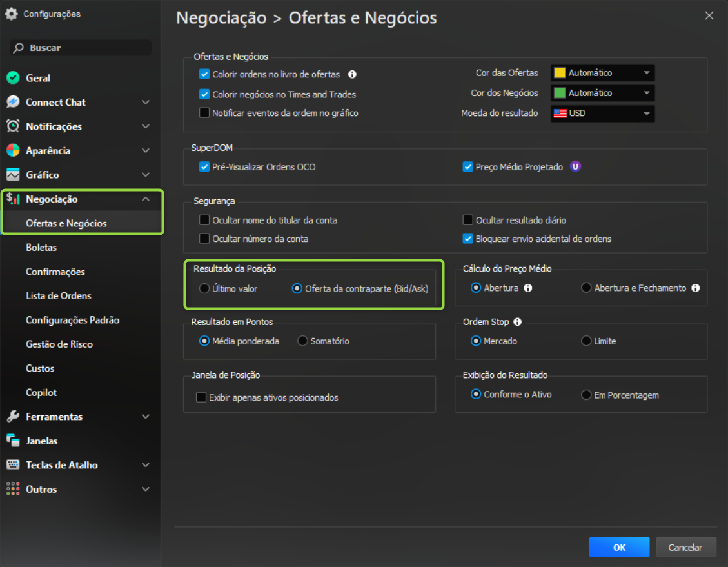
Task: Open the Moeda do resultado USD dropdown
Action: point(603,114)
